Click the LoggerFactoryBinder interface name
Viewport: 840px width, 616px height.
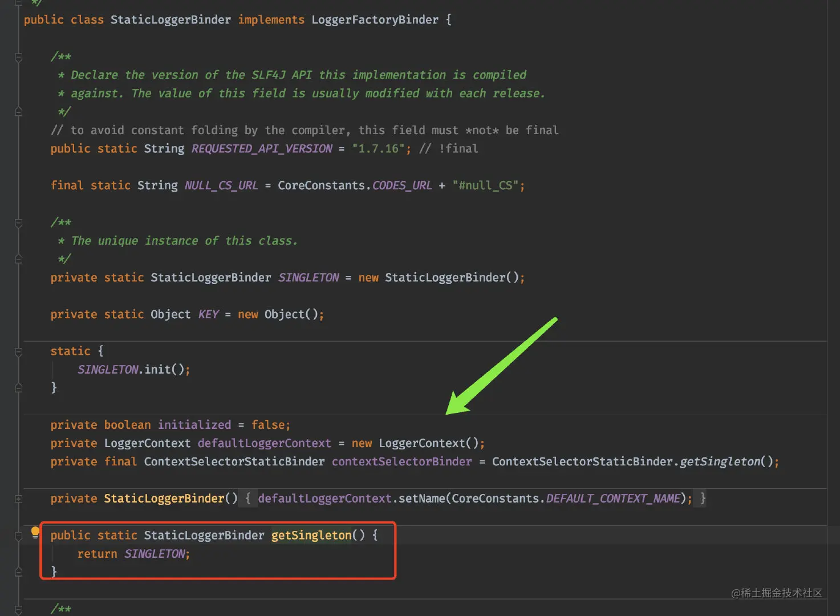click(375, 20)
